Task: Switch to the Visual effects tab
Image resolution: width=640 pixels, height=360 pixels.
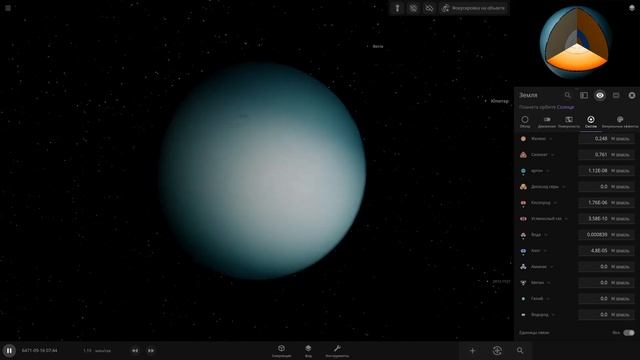Action: pyautogui.click(x=620, y=122)
